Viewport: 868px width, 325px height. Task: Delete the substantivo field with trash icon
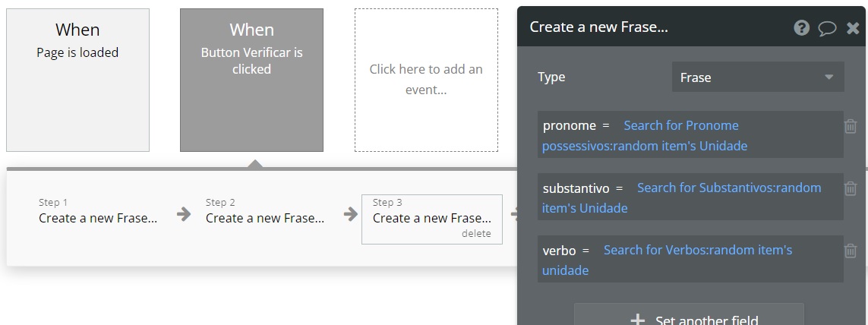pos(851,188)
